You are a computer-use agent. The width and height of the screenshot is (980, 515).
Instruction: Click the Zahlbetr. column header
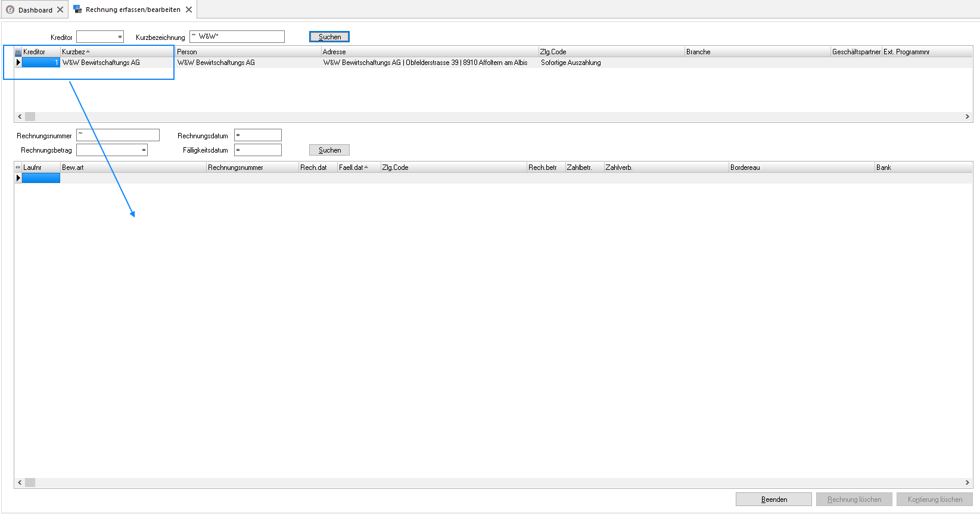point(585,167)
